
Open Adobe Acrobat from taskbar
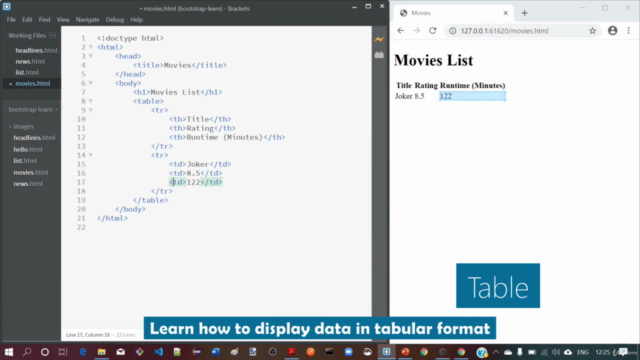click(291, 352)
